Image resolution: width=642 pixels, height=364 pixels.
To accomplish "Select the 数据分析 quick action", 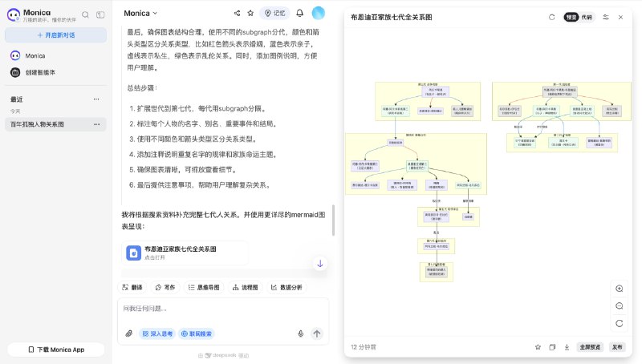I will coord(286,288).
